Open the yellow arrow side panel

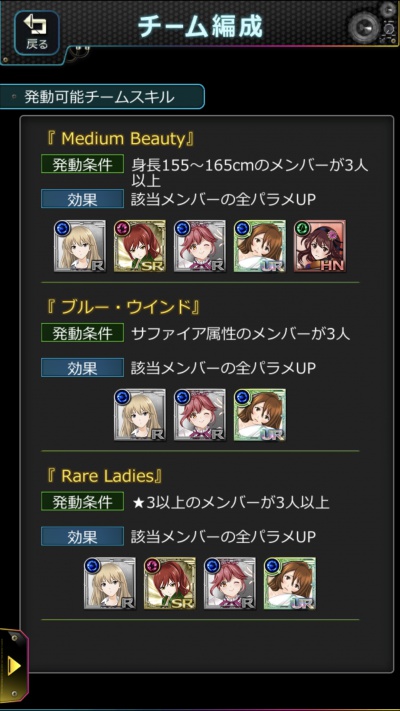(x=14, y=666)
